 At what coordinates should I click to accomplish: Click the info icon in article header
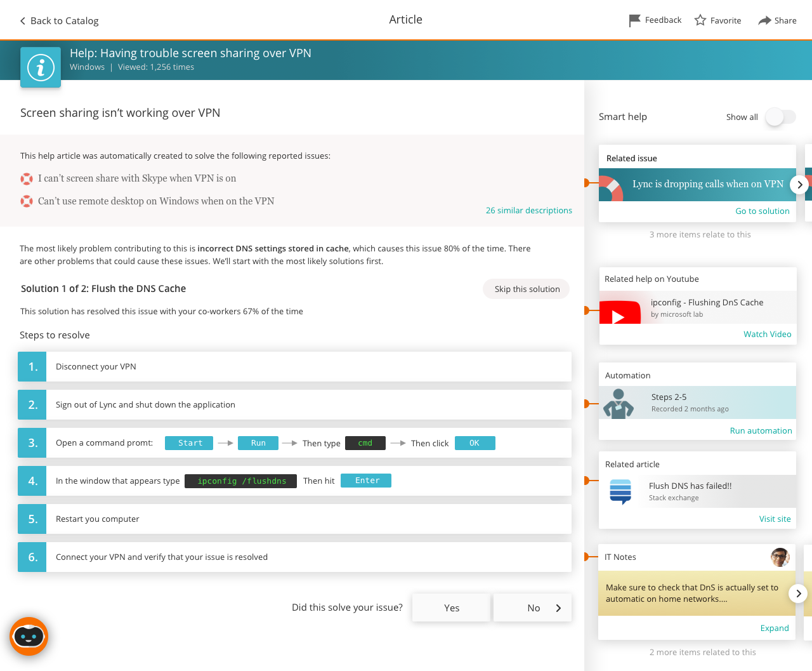[41, 67]
